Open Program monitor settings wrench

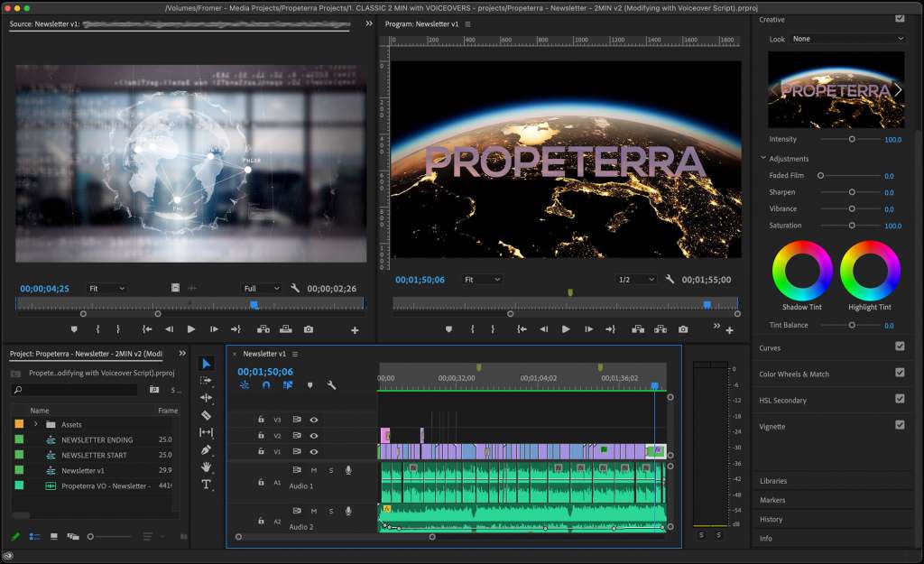coord(670,280)
